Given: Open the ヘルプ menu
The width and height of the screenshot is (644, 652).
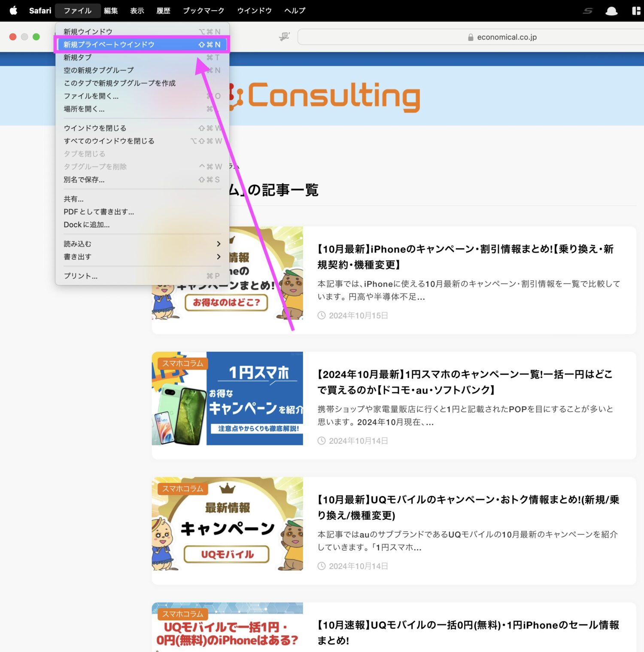Looking at the screenshot, I should coord(295,10).
